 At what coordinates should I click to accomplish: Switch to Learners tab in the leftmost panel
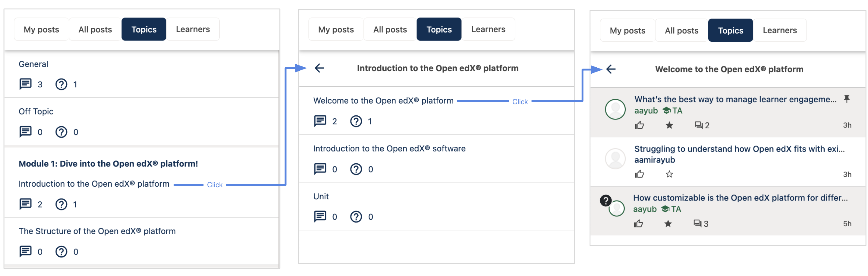pyautogui.click(x=193, y=29)
